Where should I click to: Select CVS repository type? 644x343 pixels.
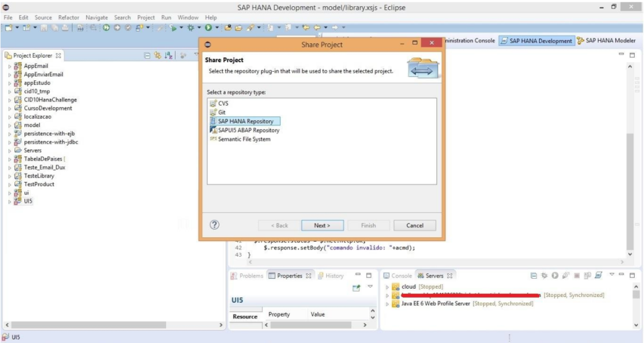[x=223, y=103]
